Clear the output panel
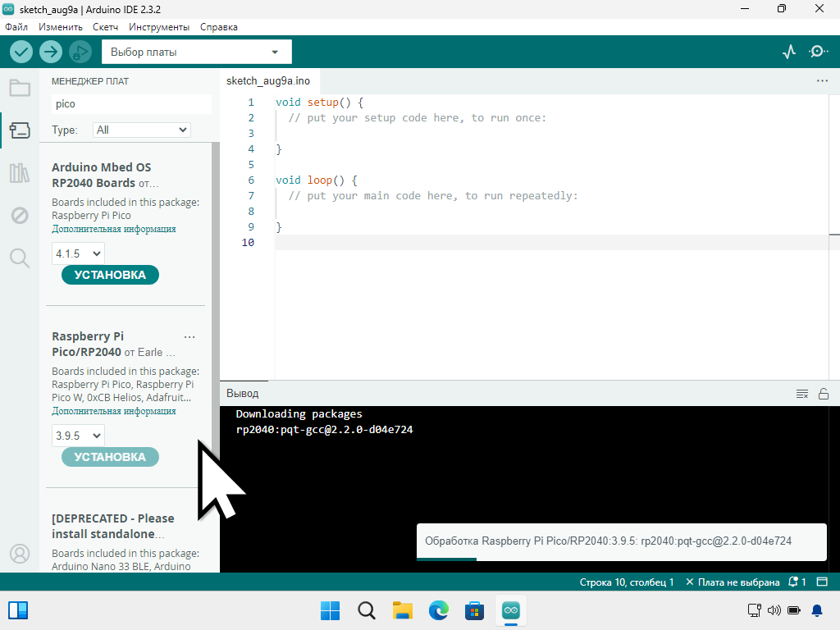 [x=802, y=395]
